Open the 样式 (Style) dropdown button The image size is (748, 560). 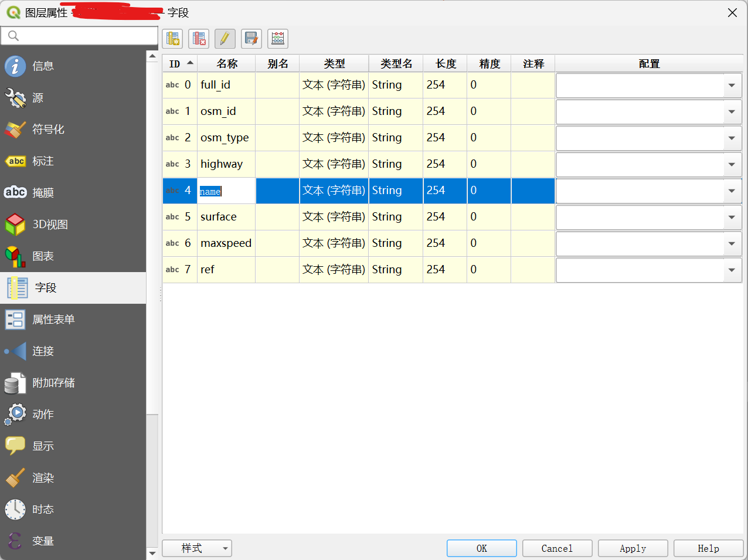(x=197, y=548)
